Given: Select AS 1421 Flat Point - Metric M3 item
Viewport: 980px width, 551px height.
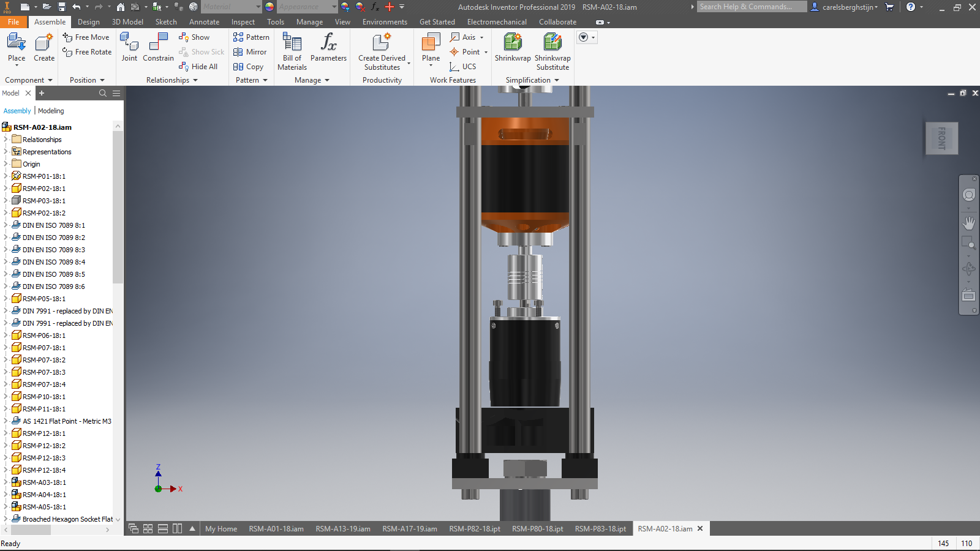Looking at the screenshot, I should point(67,421).
